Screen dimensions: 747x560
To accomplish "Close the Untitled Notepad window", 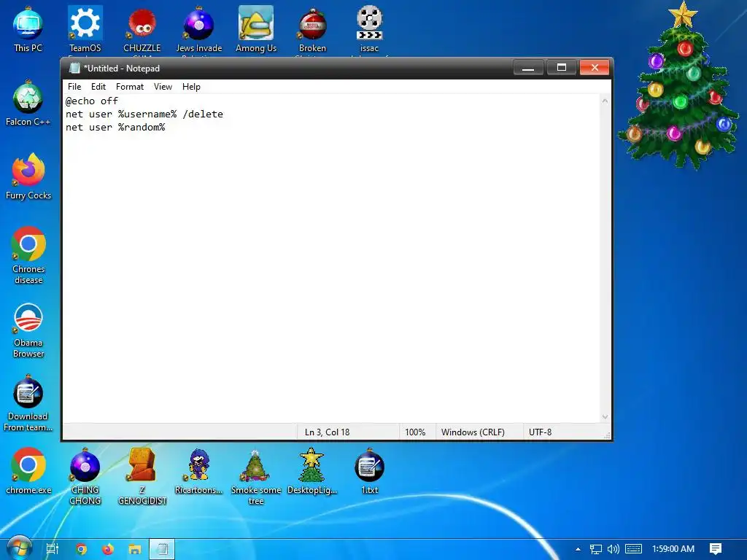I will pos(594,68).
